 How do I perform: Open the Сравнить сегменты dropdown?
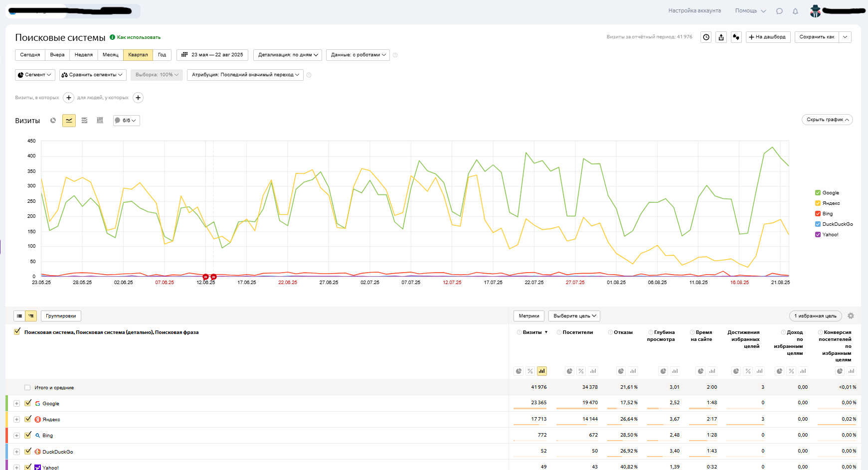(x=92, y=75)
